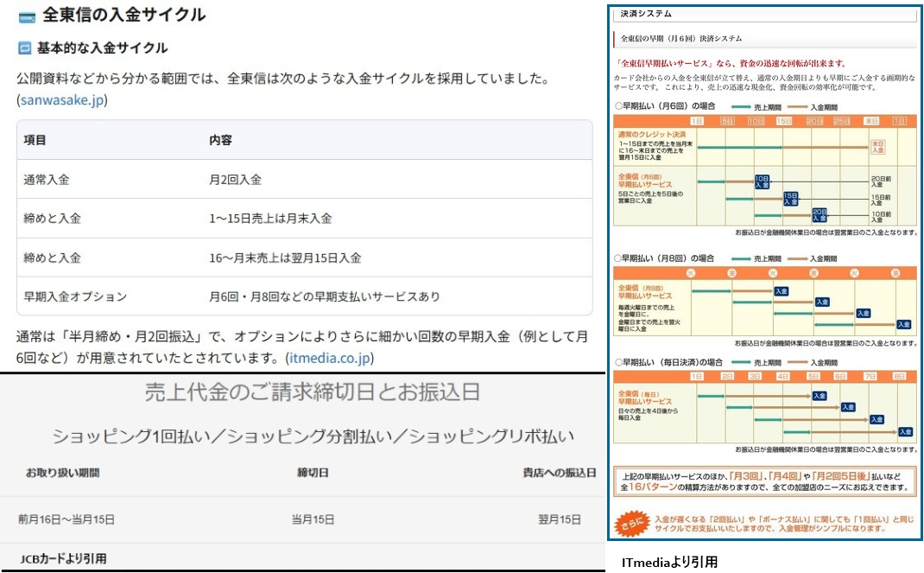
Task: Click the blue 20日入金 marker
Action: click(x=820, y=214)
